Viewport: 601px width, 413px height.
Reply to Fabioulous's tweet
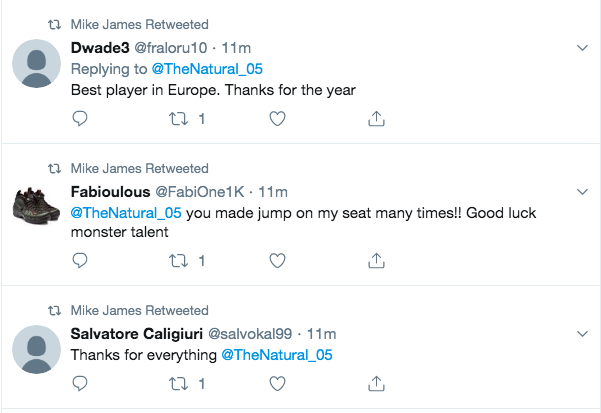pos(81,261)
